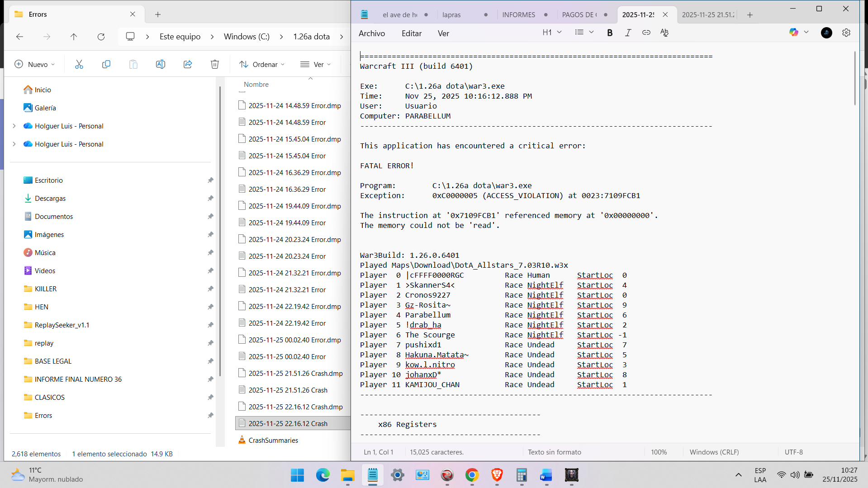Open the taskbar clock and date
Image resolution: width=868 pixels, height=488 pixels.
(840, 475)
